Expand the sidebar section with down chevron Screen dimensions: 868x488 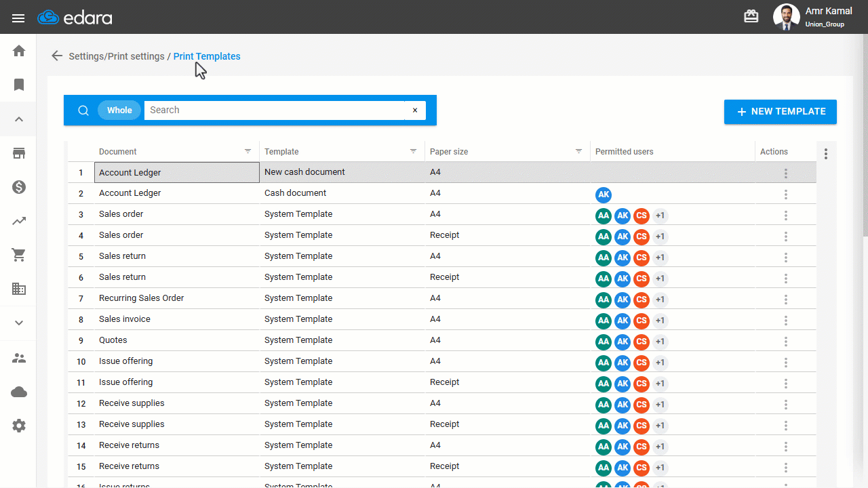click(19, 323)
